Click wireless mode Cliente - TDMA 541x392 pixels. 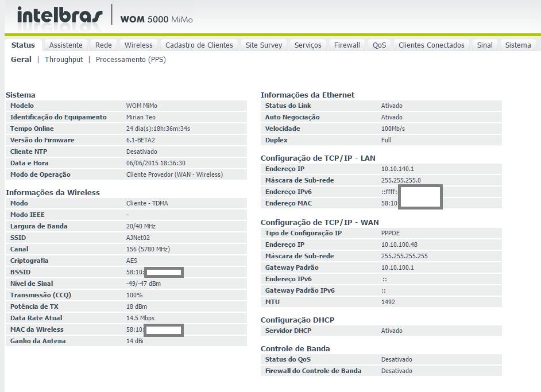click(x=147, y=203)
